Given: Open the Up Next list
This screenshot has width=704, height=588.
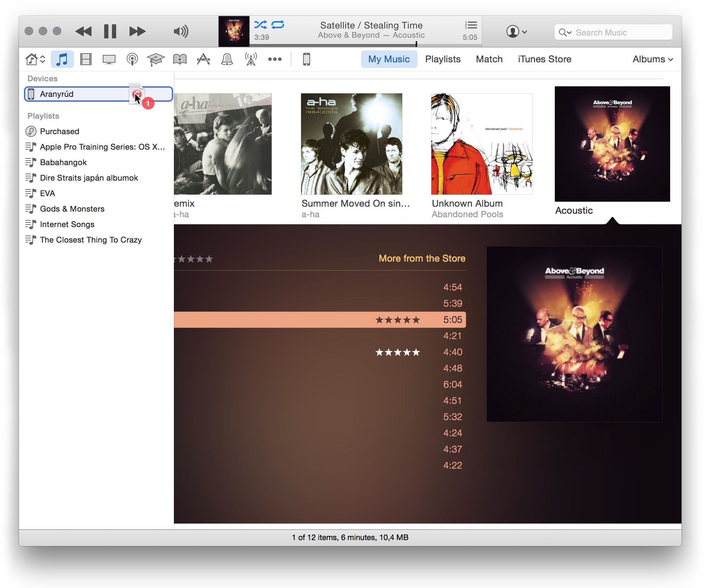Looking at the screenshot, I should [x=471, y=25].
